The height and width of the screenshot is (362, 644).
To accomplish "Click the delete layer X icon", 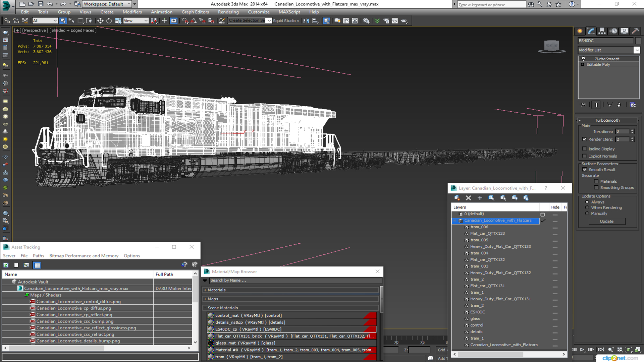I will (x=469, y=198).
